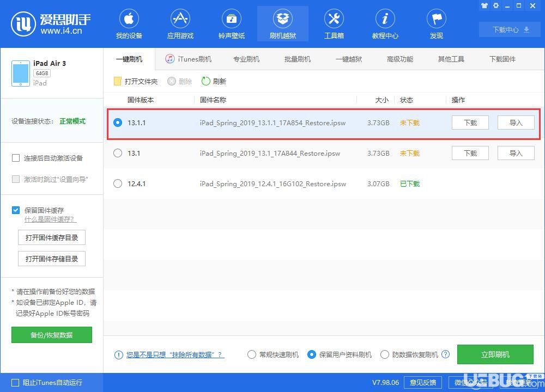Open the 教程中心 tutorial center
The image size is (545, 392).
pos(385,24)
